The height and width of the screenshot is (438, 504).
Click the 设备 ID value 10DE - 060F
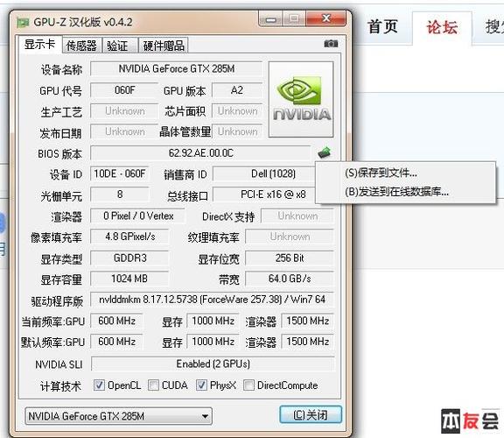pyautogui.click(x=120, y=173)
